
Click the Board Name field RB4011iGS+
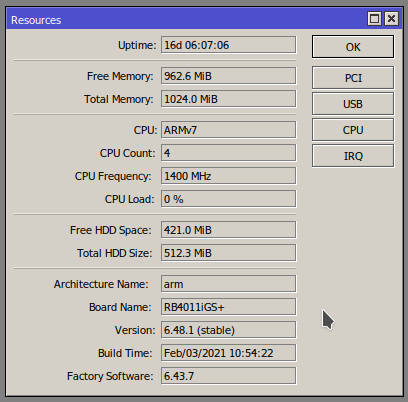[229, 307]
